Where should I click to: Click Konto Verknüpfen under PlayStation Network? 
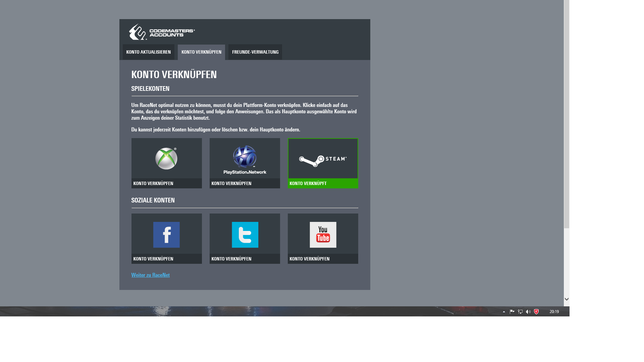(245, 183)
